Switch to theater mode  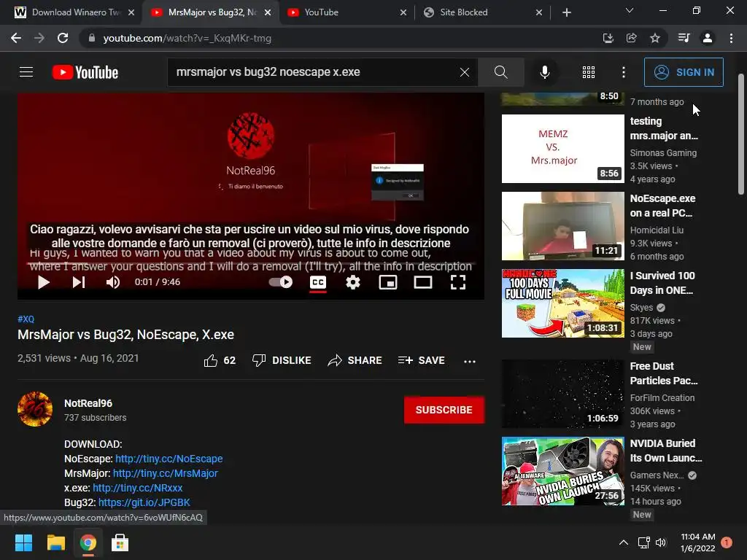[x=423, y=282]
